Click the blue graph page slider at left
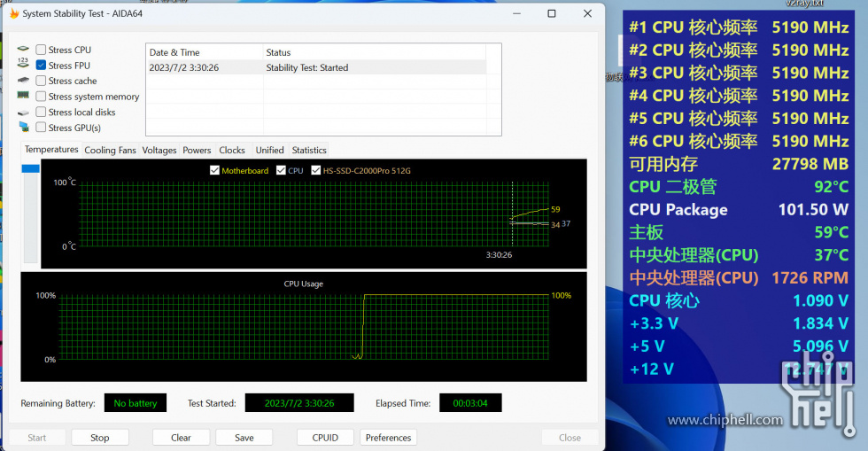The width and height of the screenshot is (868, 451). coord(30,168)
